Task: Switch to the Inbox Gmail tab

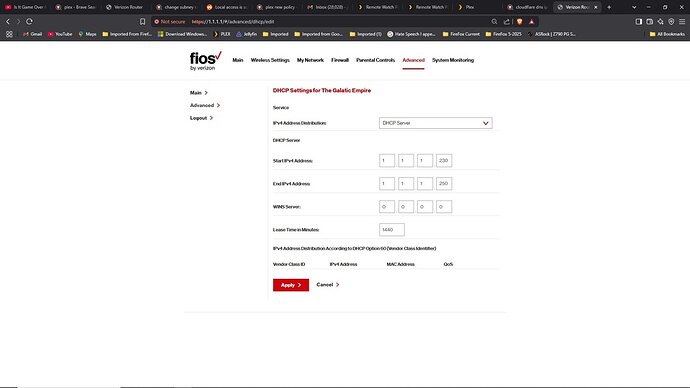Action: (x=326, y=7)
